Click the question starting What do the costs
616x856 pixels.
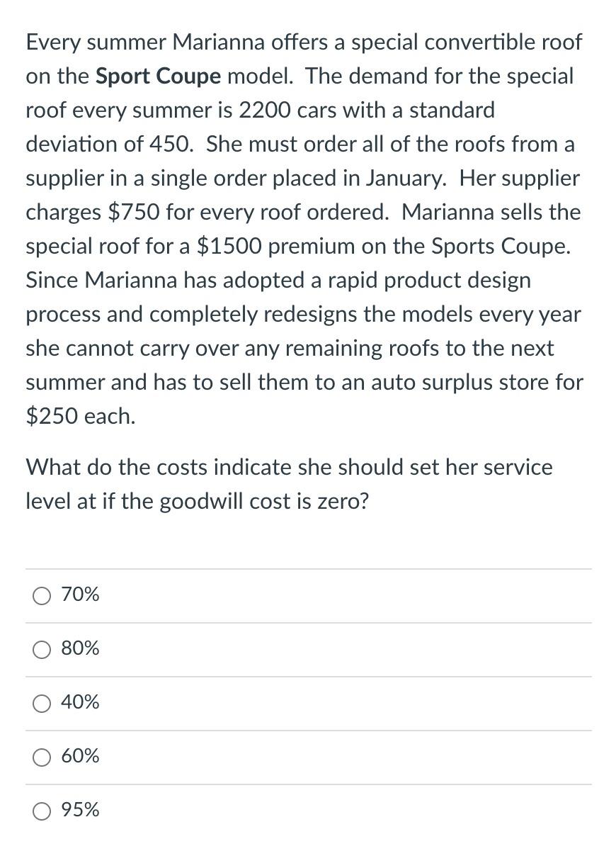(x=290, y=485)
